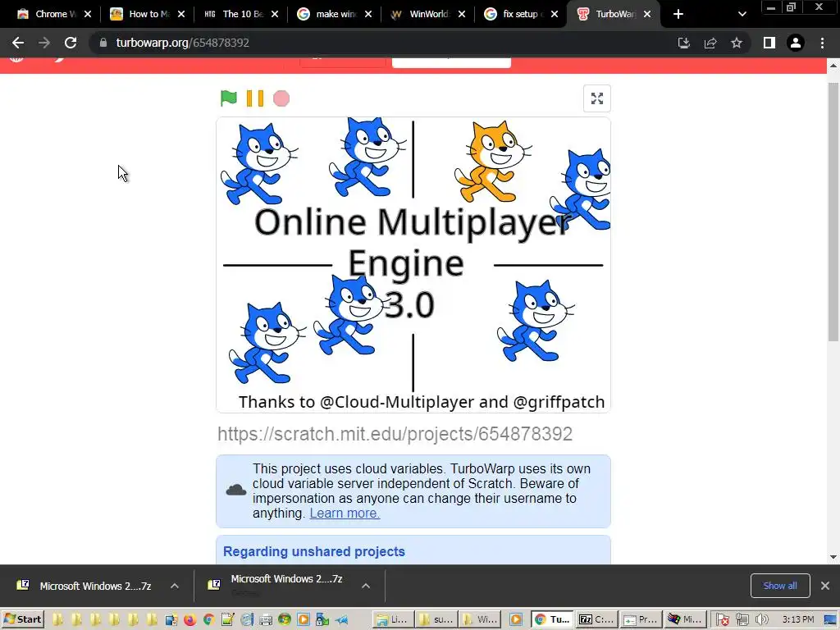Switch to the 'Li...' folder taskbar window

tap(393, 619)
